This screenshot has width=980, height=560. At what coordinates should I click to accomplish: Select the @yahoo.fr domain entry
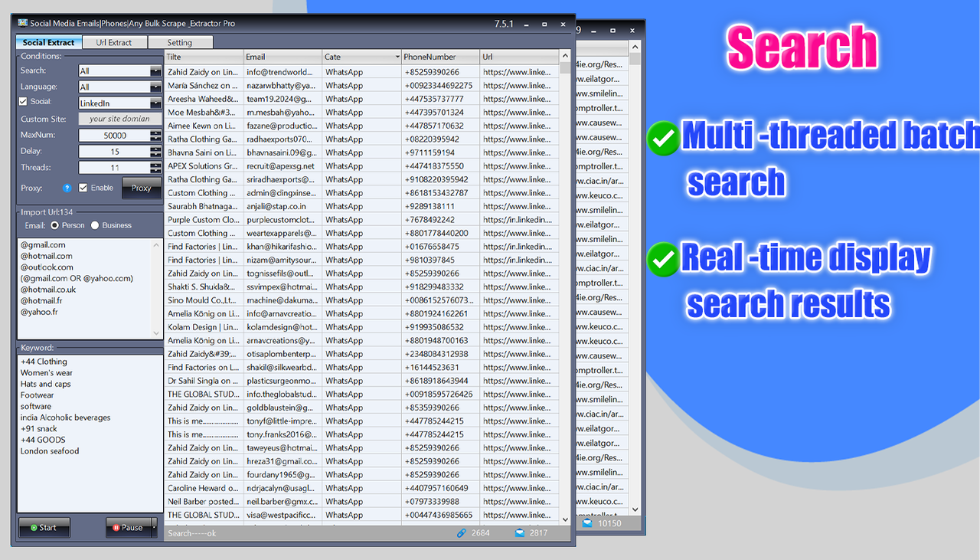[x=41, y=312]
